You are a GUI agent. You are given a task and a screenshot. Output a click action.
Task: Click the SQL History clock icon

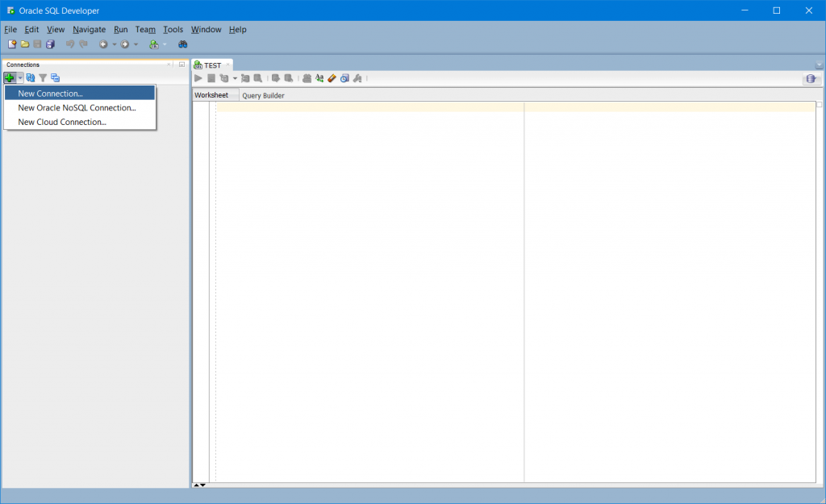pyautogui.click(x=344, y=78)
